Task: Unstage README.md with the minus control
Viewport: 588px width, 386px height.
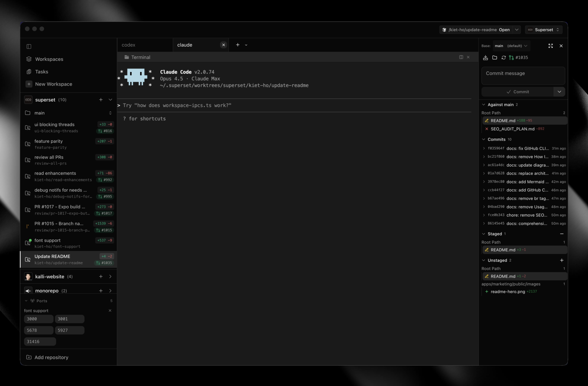Action: (x=562, y=234)
